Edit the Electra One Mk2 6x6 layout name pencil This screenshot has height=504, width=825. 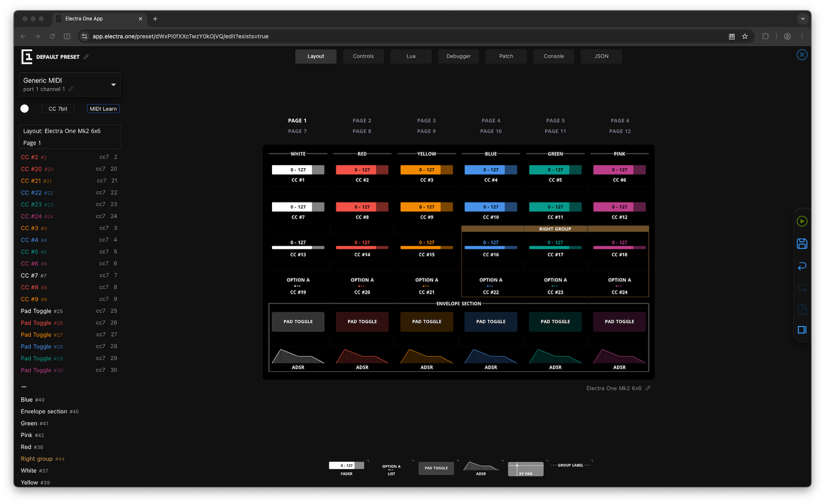pos(648,388)
